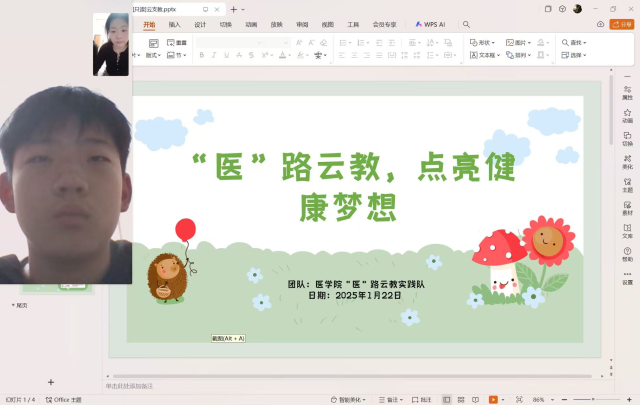Toggle bold text formatting

(x=201, y=55)
